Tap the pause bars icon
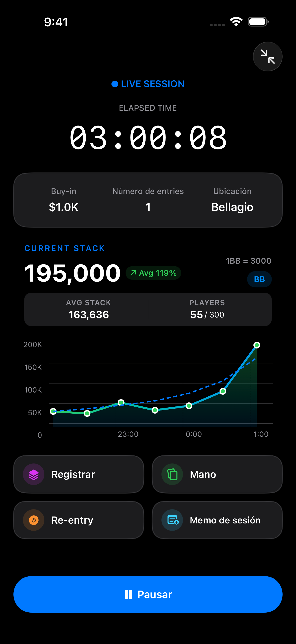Image resolution: width=296 pixels, height=644 pixels. 128,595
